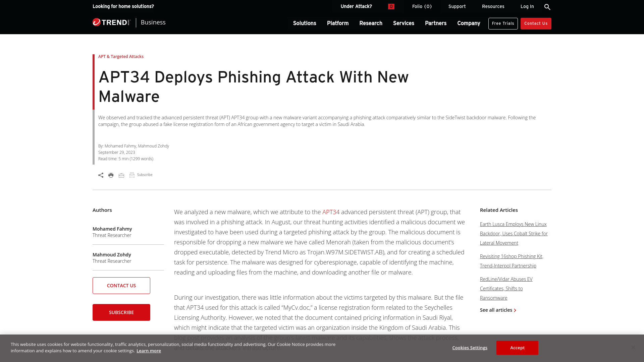
Task: Click the Trend Micro Business logo icon
Action: click(x=111, y=22)
